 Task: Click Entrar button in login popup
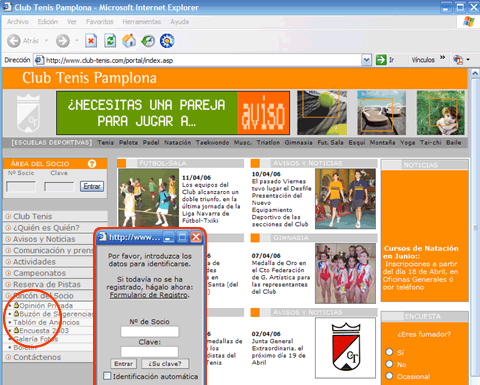click(x=123, y=364)
